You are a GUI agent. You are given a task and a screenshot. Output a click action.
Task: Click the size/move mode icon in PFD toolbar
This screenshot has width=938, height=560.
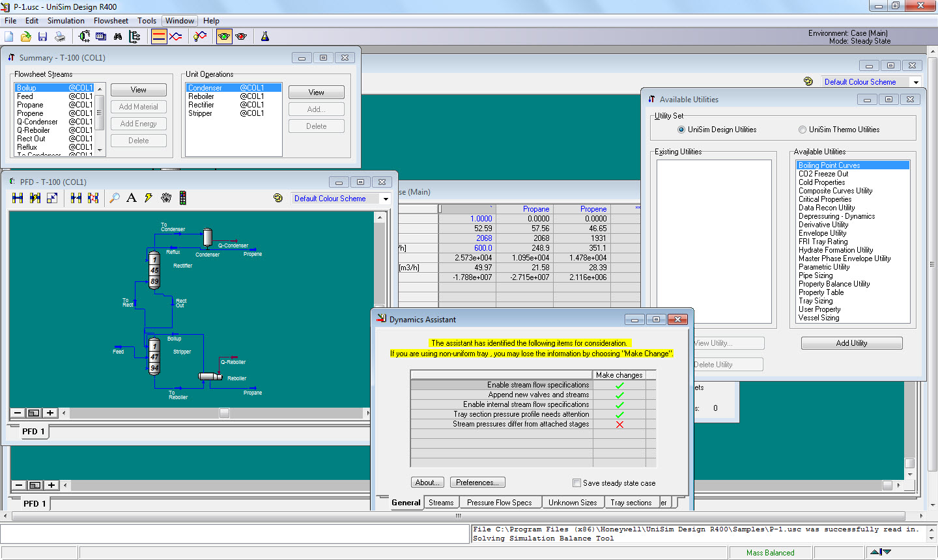coord(52,198)
